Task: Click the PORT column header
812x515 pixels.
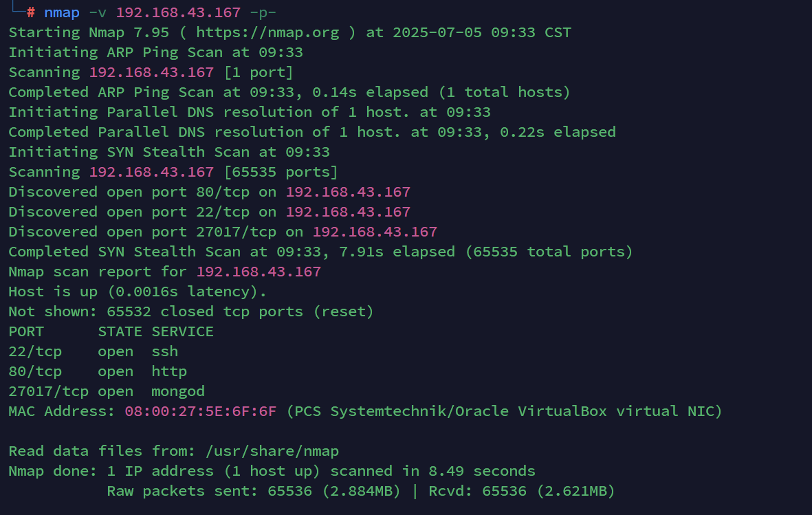Action: click(26, 331)
